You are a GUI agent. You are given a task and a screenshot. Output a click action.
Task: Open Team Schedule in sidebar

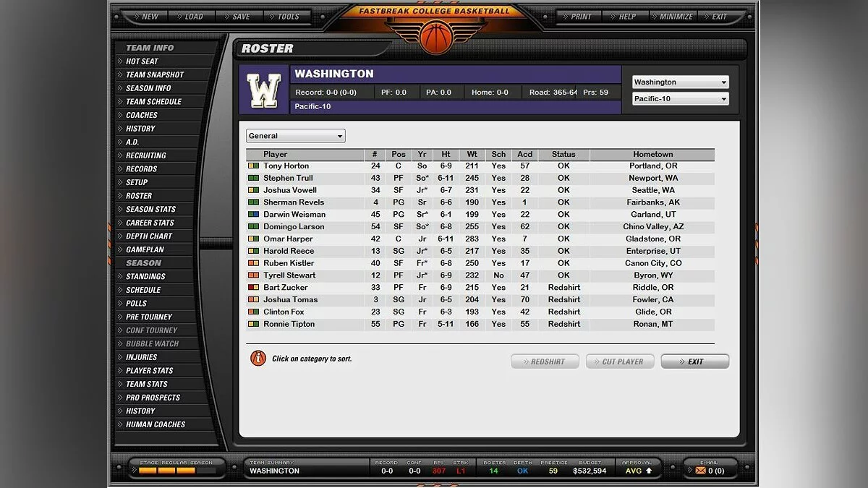point(153,102)
